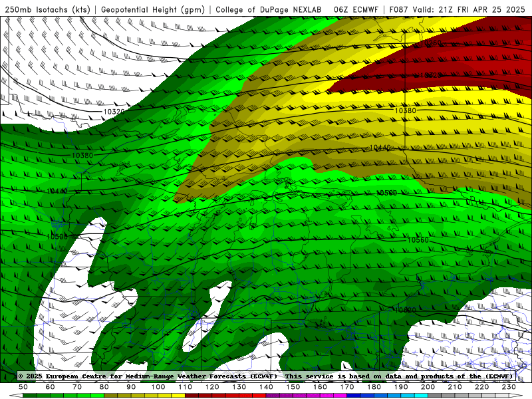Click the 10320 contour label in the white area
Viewport: 532px width, 399px height.
point(114,111)
